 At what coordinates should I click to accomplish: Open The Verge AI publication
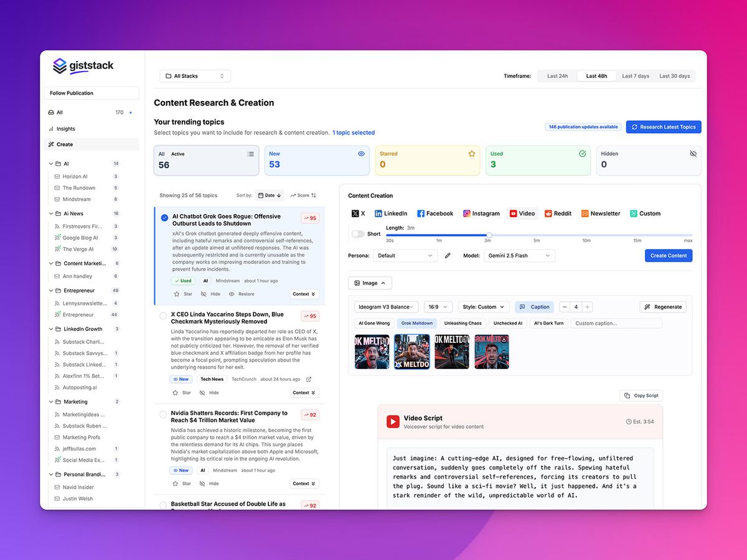point(78,250)
